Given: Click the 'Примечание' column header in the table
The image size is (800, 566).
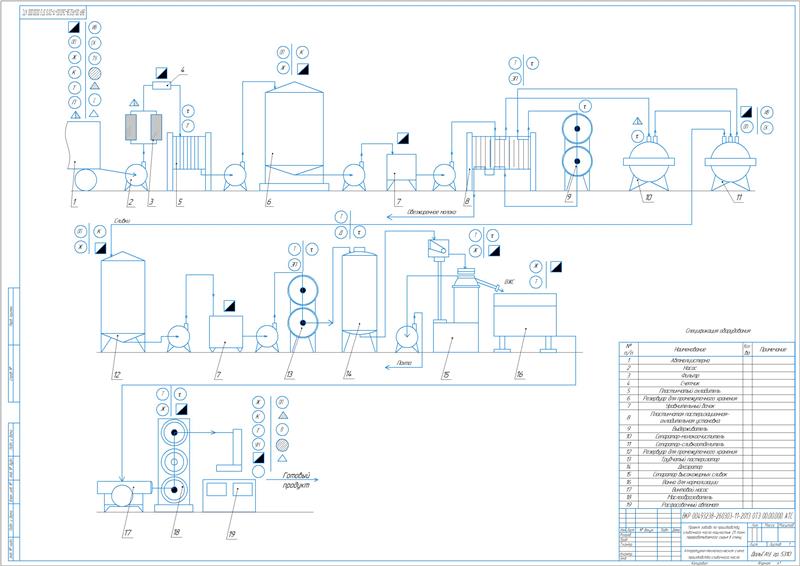Looking at the screenshot, I should [773, 350].
